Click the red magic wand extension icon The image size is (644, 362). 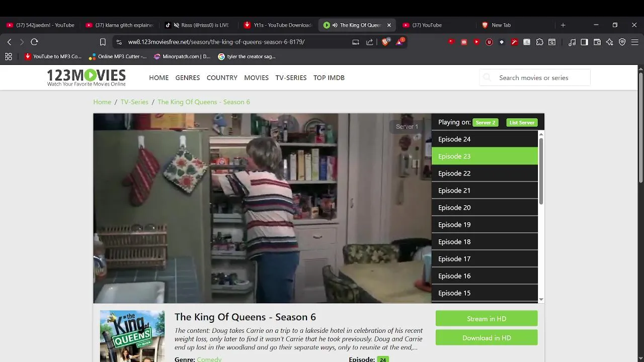pyautogui.click(x=514, y=42)
